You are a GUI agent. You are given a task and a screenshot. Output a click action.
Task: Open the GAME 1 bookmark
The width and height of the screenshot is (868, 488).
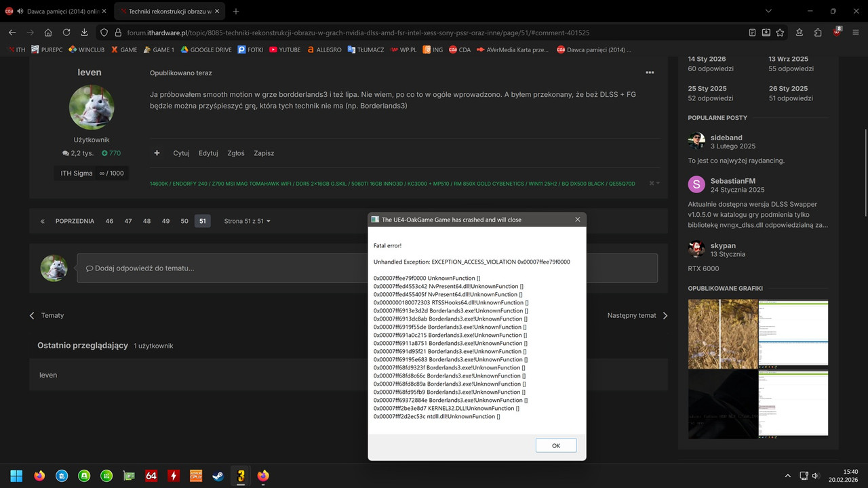[x=158, y=49]
